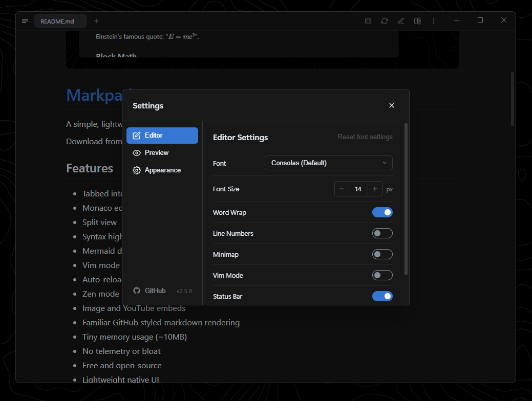Open the three-dot overflow menu

[x=434, y=21]
